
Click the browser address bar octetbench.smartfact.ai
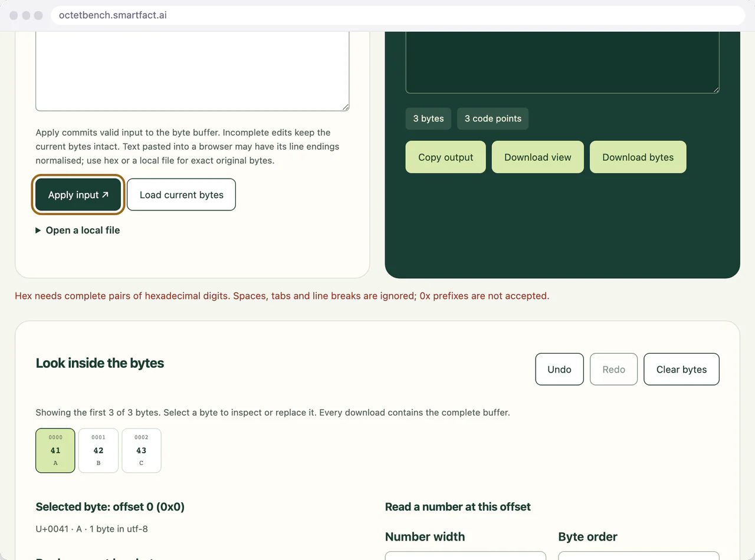point(398,15)
